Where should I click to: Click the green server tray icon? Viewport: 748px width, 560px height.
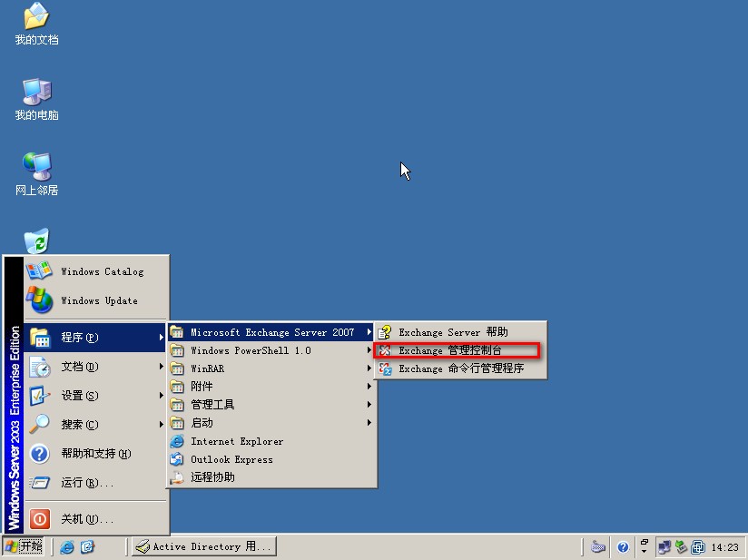point(681,546)
